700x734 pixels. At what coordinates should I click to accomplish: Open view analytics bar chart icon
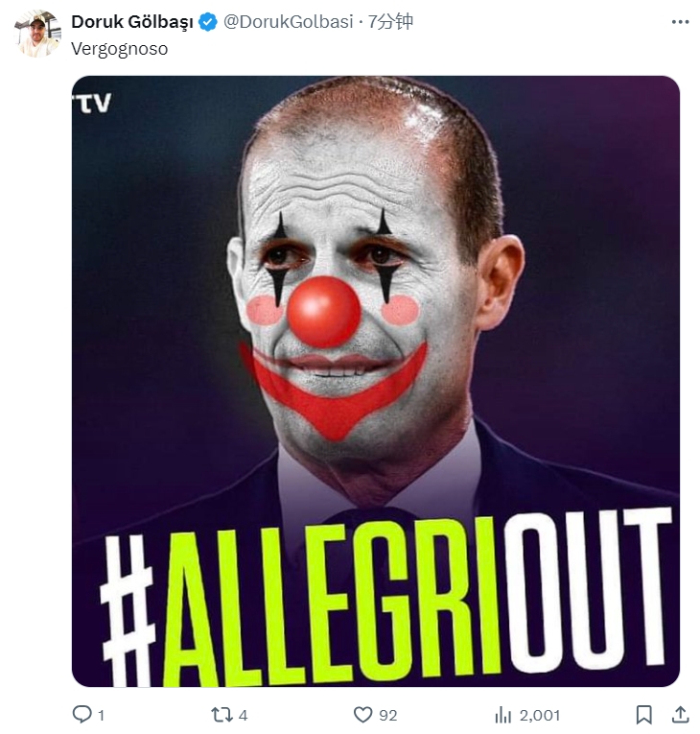(x=503, y=715)
